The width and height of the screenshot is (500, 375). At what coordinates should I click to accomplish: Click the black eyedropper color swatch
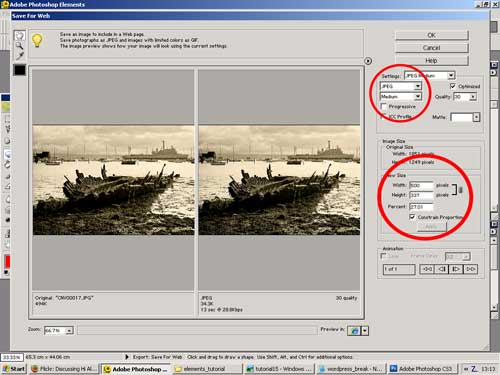coord(20,70)
